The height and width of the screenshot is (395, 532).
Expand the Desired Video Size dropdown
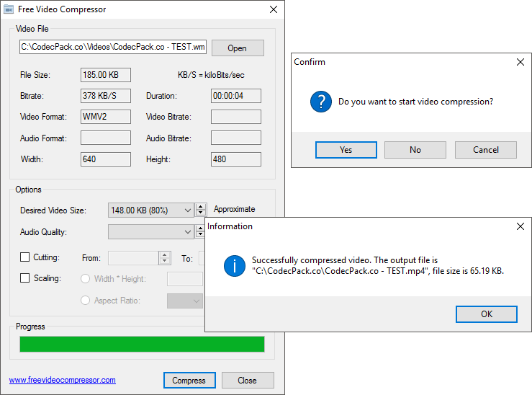pos(188,210)
